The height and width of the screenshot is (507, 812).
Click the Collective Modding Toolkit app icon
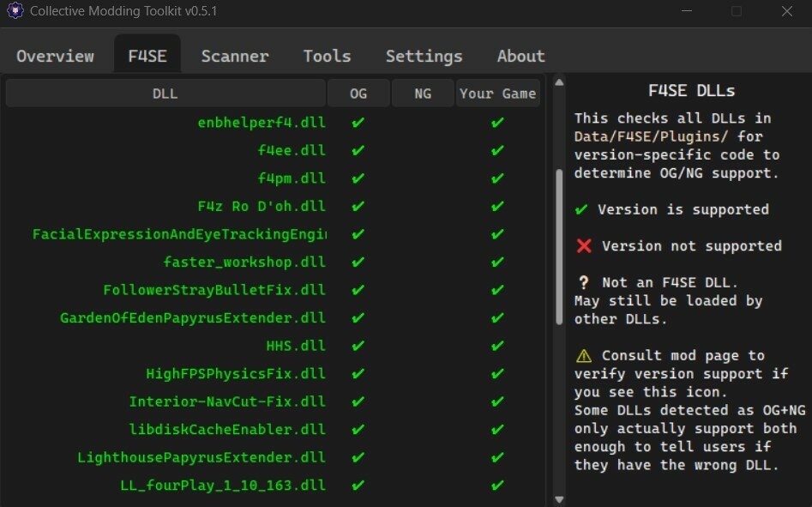(15, 10)
